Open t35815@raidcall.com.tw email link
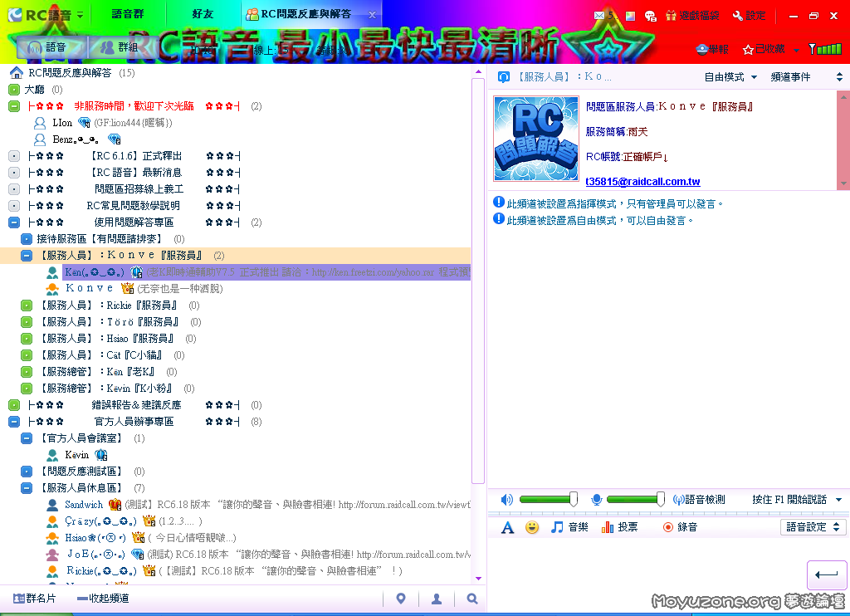Image resolution: width=850 pixels, height=616 pixels. (642, 182)
